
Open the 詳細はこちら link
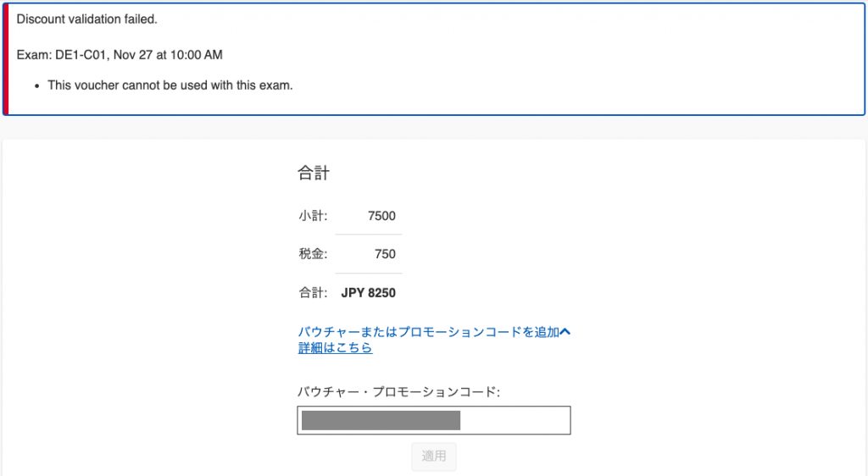pos(335,348)
